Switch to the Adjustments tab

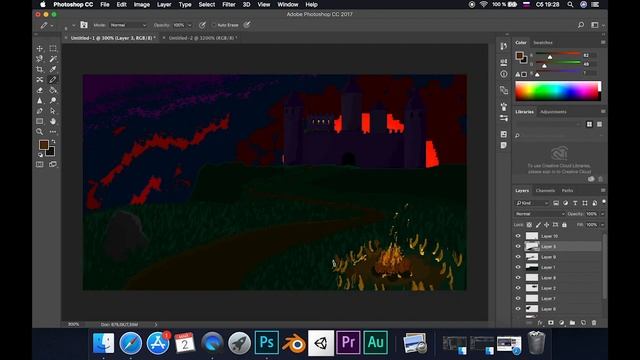tap(553, 112)
